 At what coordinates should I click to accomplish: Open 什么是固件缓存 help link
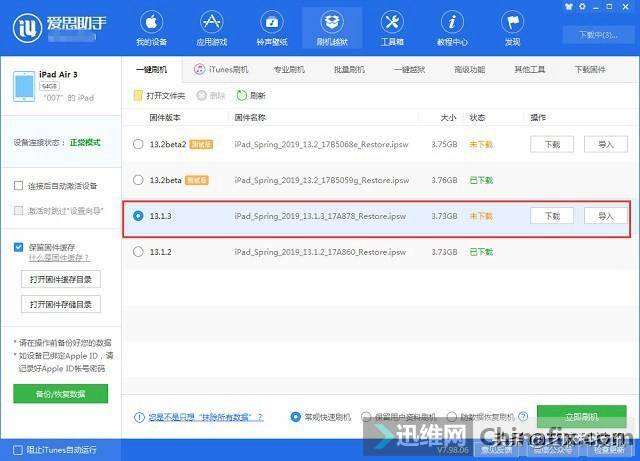pyautogui.click(x=58, y=258)
